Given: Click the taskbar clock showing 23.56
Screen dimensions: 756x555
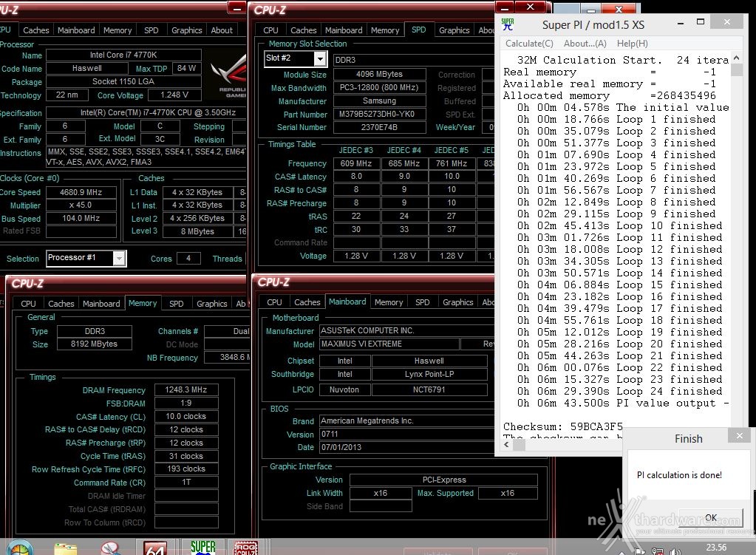Looking at the screenshot, I should coord(716,548).
